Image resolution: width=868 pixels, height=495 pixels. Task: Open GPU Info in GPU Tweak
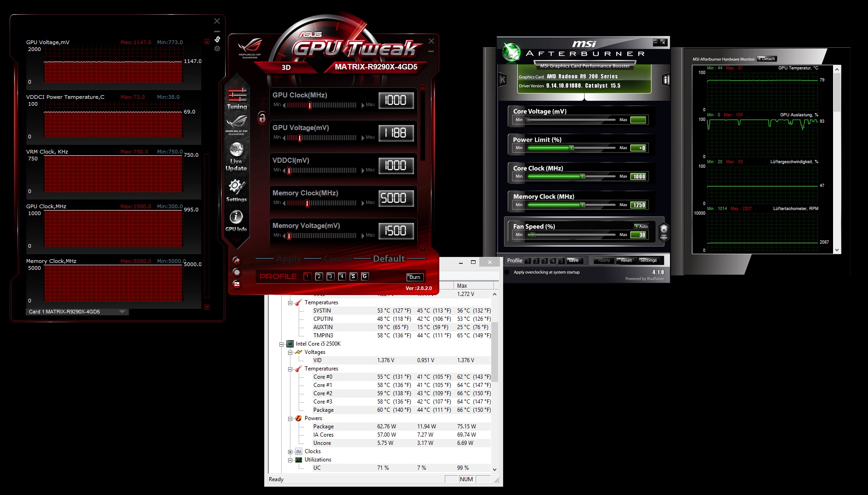(x=236, y=221)
